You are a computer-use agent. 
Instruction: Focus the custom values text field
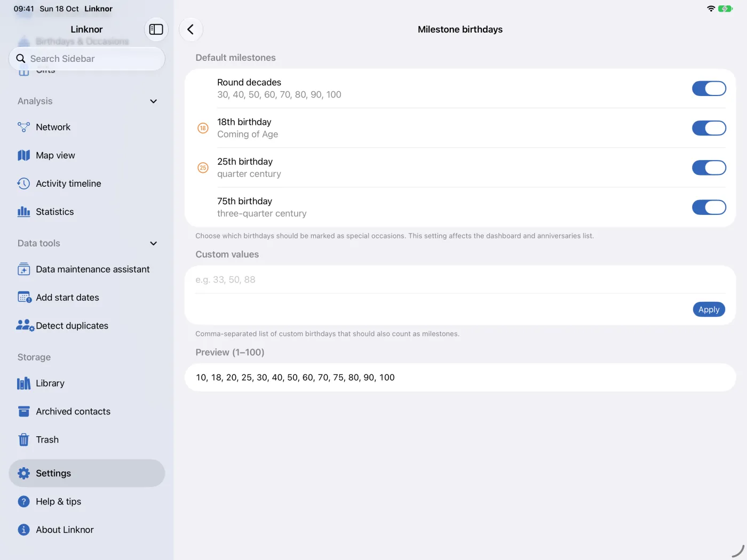click(x=460, y=279)
